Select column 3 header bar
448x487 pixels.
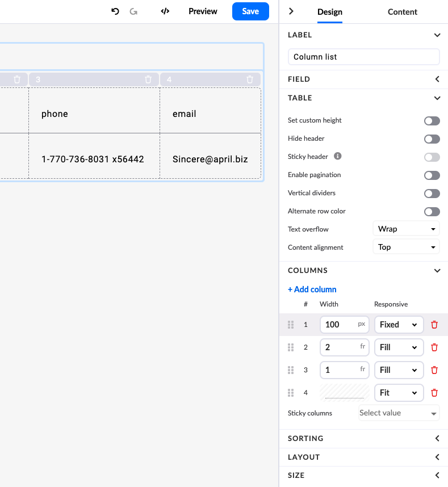point(94,79)
